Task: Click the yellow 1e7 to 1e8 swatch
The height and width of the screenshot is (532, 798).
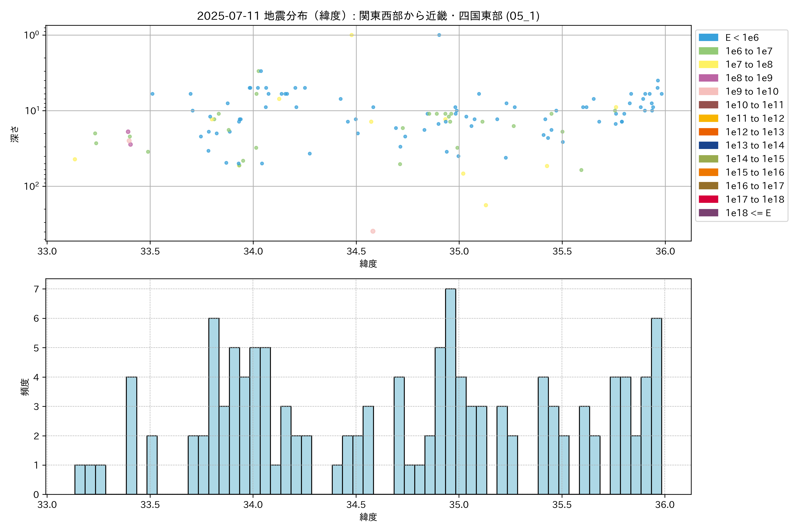Action: tap(708, 65)
